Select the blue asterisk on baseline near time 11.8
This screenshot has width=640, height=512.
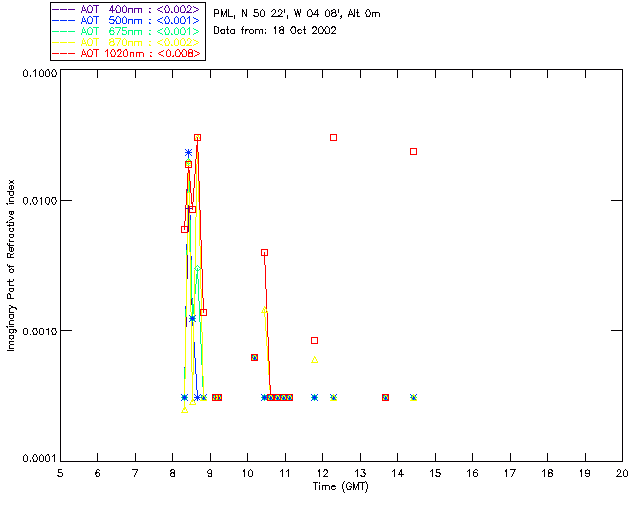314,398
